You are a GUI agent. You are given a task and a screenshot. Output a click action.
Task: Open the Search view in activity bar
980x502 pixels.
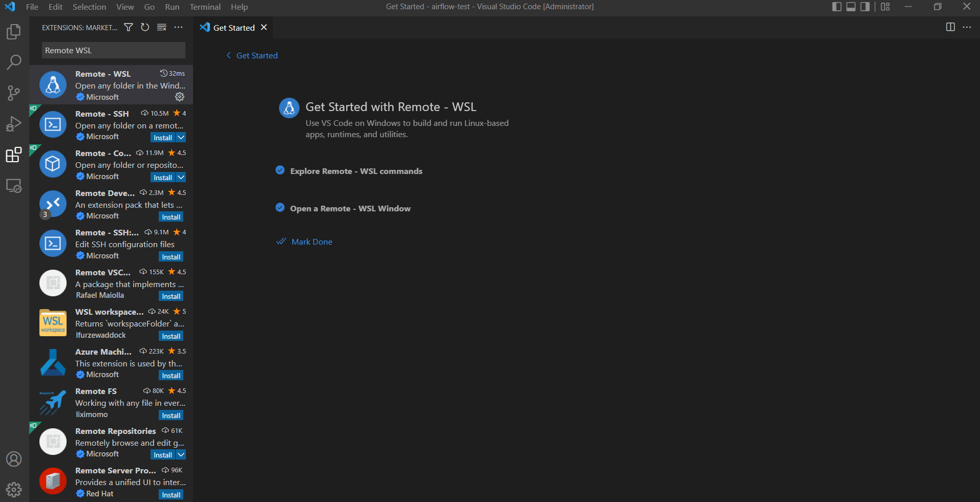(14, 62)
